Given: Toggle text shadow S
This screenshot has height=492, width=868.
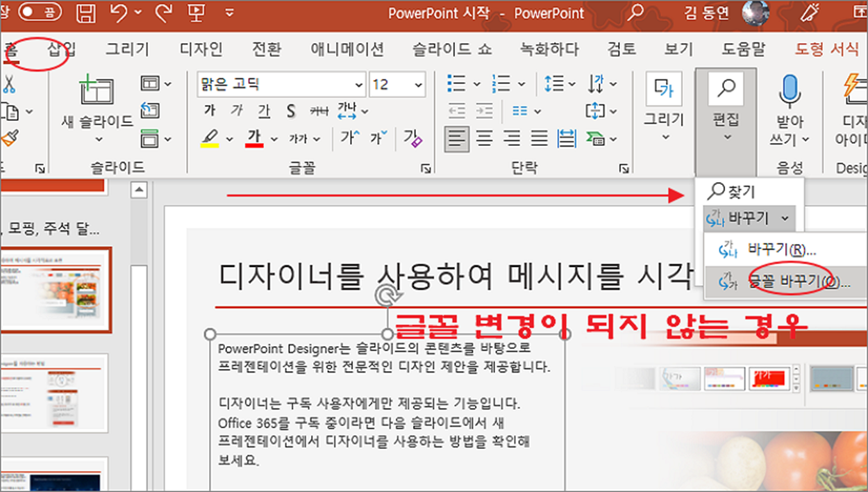Looking at the screenshot, I should 291,110.
